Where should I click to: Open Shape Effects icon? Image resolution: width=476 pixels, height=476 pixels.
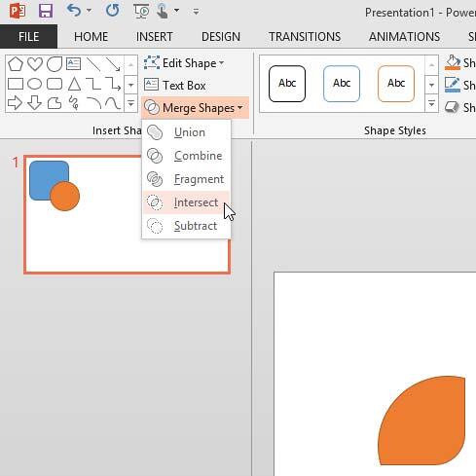pyautogui.click(x=453, y=107)
